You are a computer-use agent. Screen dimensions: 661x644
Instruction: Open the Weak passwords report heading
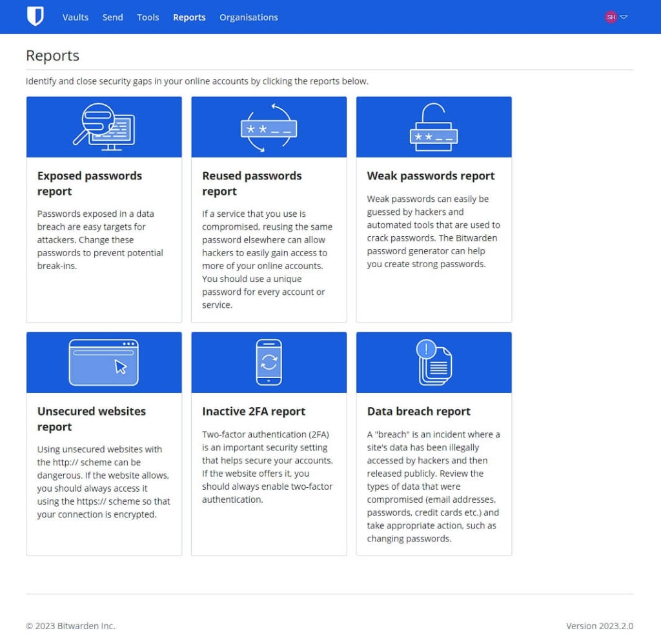coord(431,176)
